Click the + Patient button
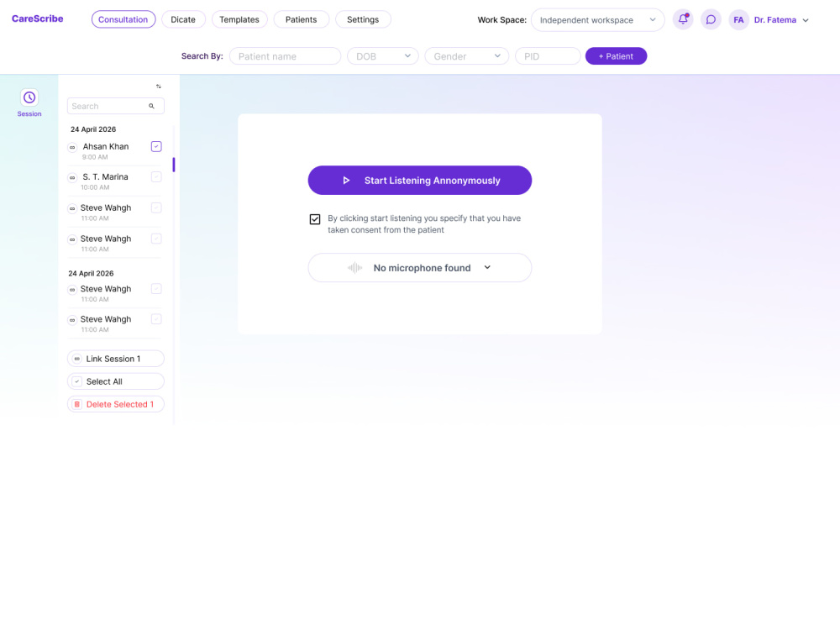Viewport: 840px width, 630px height. pos(616,56)
